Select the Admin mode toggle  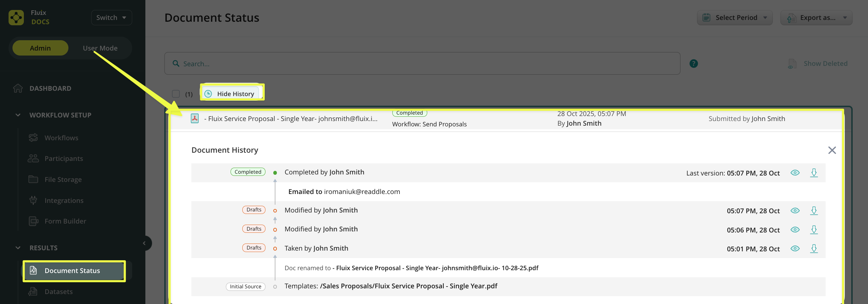point(40,48)
